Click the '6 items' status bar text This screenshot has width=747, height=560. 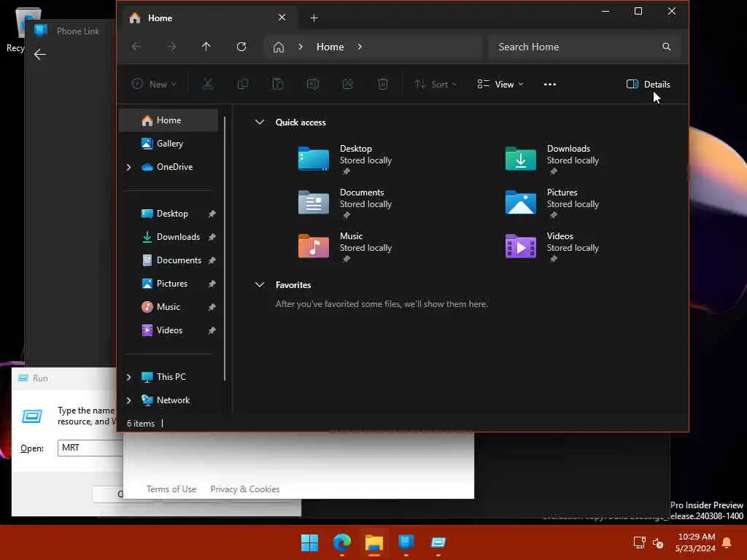(x=141, y=424)
